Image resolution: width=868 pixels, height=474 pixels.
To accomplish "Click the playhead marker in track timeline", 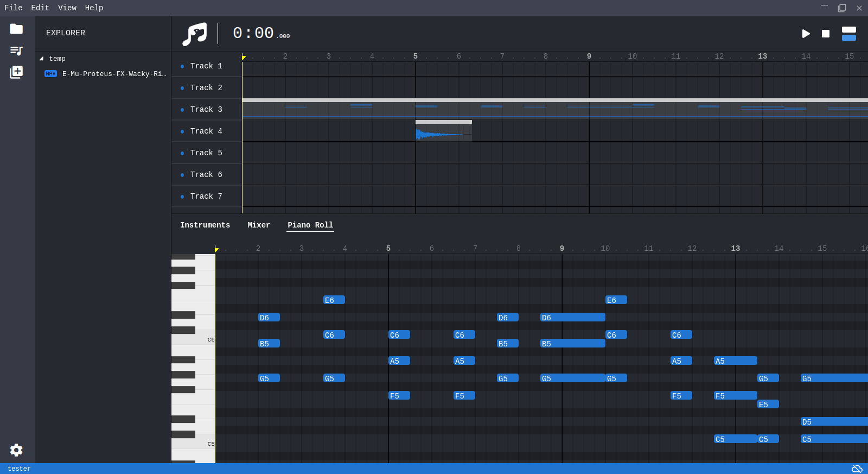I will click(x=244, y=57).
